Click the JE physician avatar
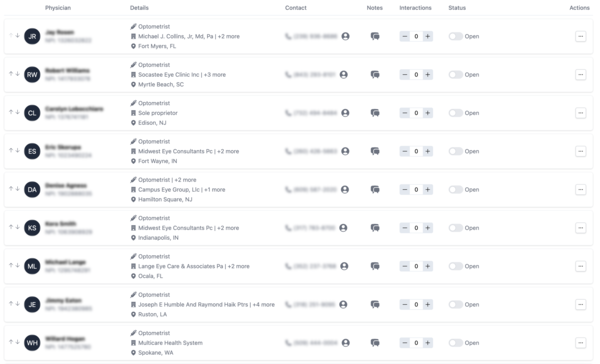Viewport: 600px width, 364px height. point(32,304)
